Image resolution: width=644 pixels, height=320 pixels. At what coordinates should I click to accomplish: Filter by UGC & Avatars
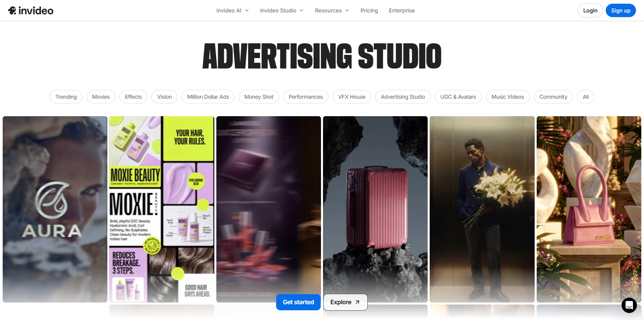(x=458, y=97)
